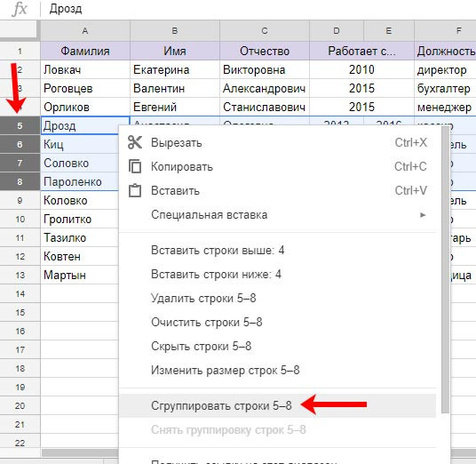
Task: Open the Специальная вставка submenu
Action: point(277,215)
